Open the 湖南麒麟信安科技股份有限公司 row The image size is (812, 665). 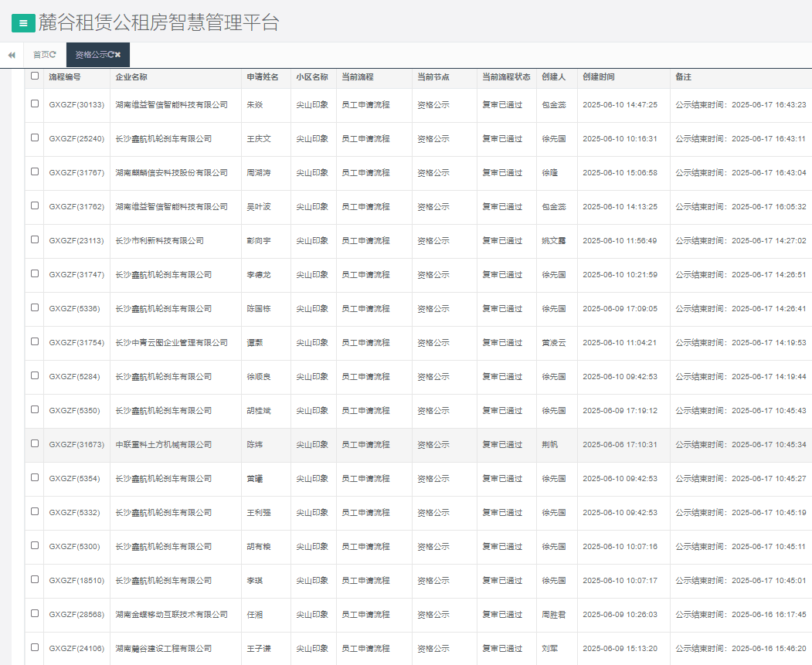coord(172,173)
